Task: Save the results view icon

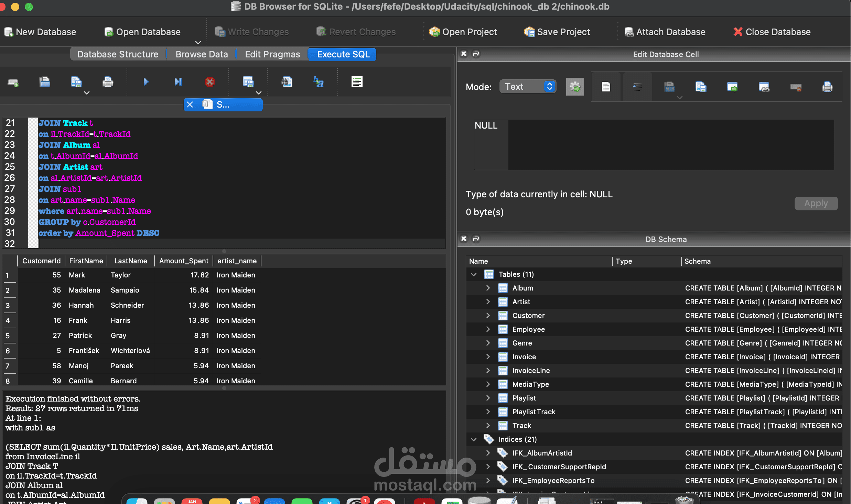Action: tap(248, 82)
